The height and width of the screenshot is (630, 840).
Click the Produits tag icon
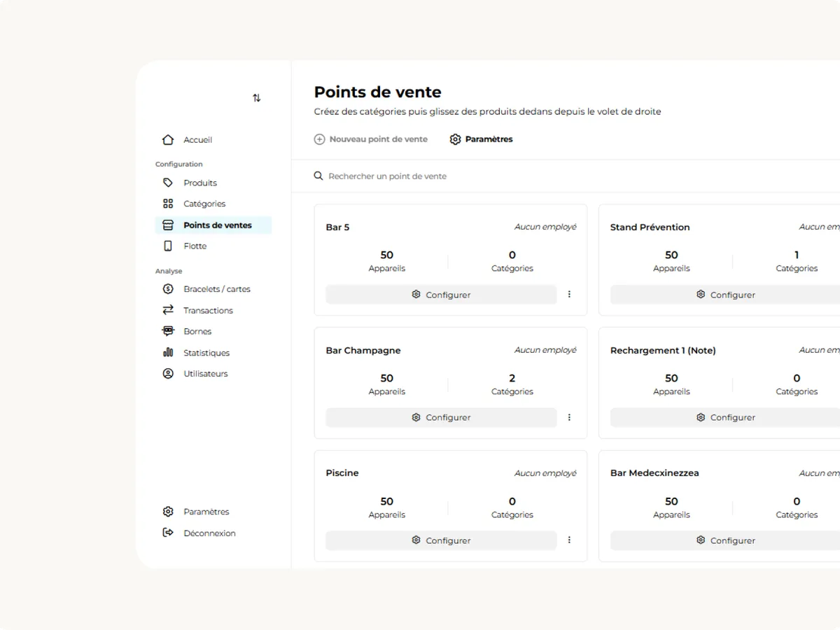point(168,183)
